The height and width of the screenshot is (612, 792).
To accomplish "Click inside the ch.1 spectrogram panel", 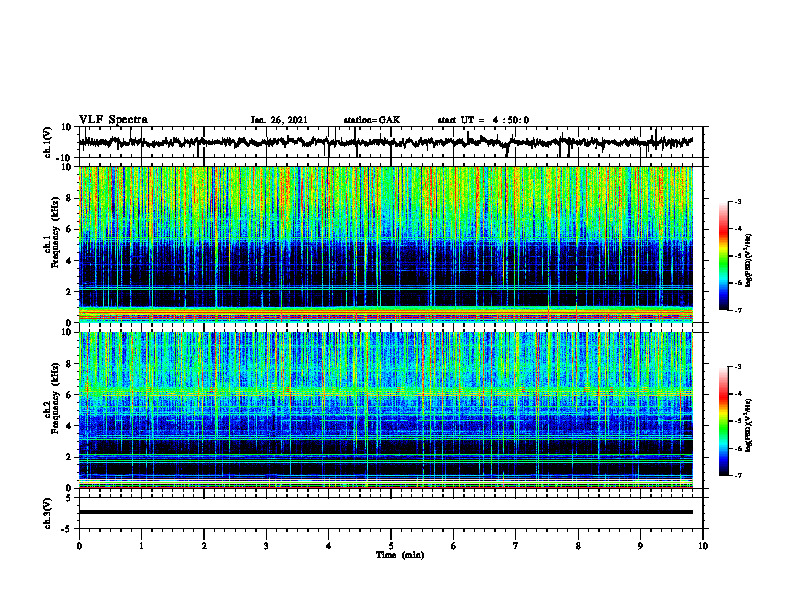I will coord(386,244).
